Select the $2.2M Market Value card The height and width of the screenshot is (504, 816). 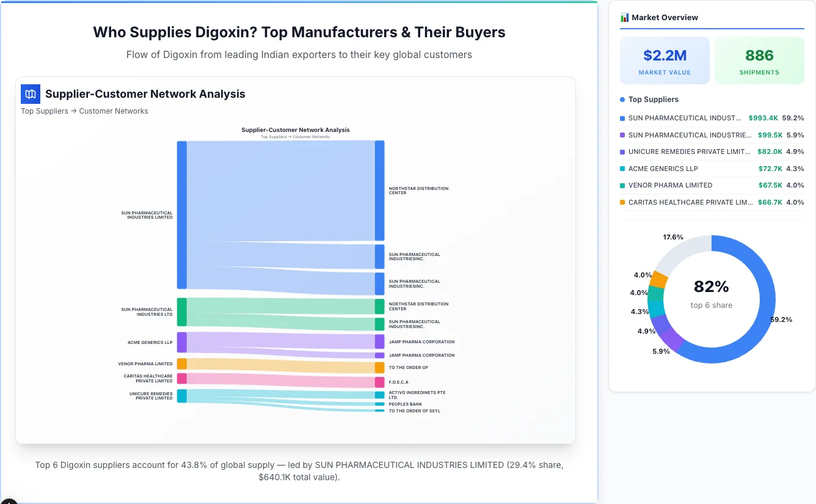coord(665,60)
